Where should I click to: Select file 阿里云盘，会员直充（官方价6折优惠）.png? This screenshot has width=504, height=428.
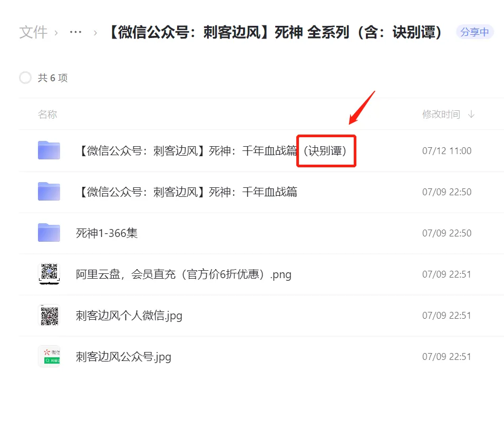183,274
